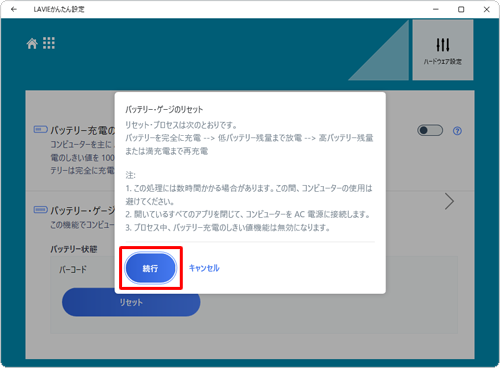Click the バッテリー状態 heading

point(74,249)
